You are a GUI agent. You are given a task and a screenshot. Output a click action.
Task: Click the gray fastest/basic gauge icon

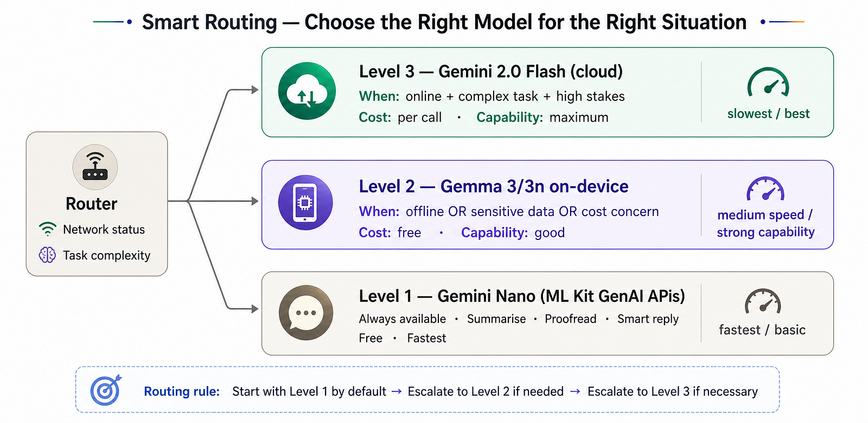[763, 301]
